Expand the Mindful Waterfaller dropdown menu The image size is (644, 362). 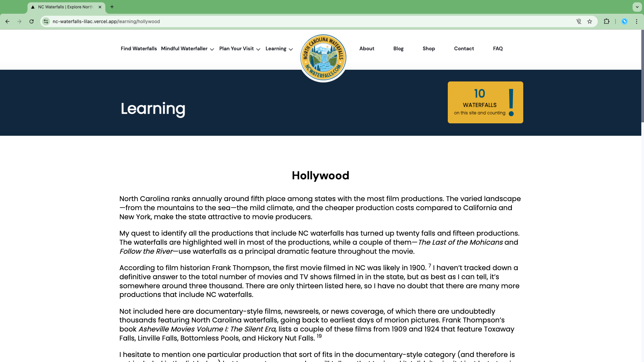click(187, 49)
